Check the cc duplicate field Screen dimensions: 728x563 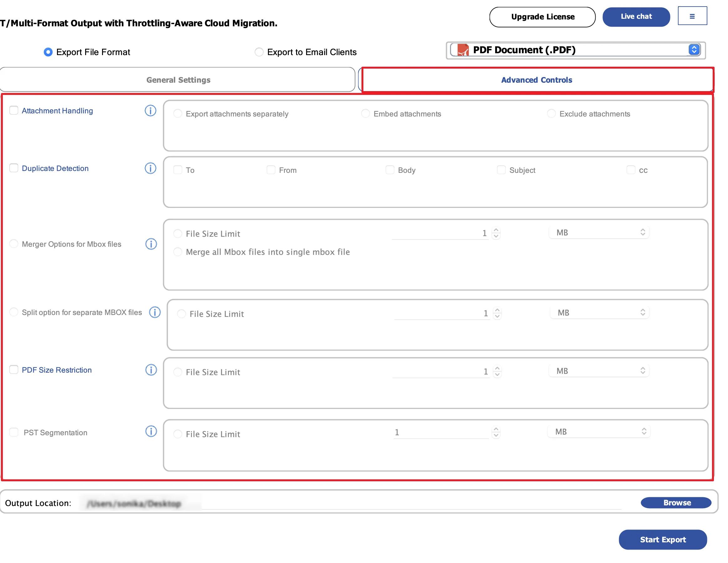[x=631, y=170]
